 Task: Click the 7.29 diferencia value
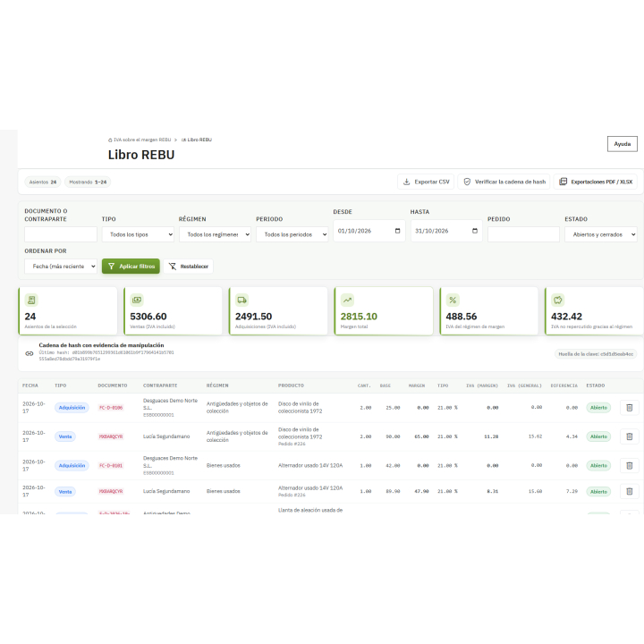point(572,492)
